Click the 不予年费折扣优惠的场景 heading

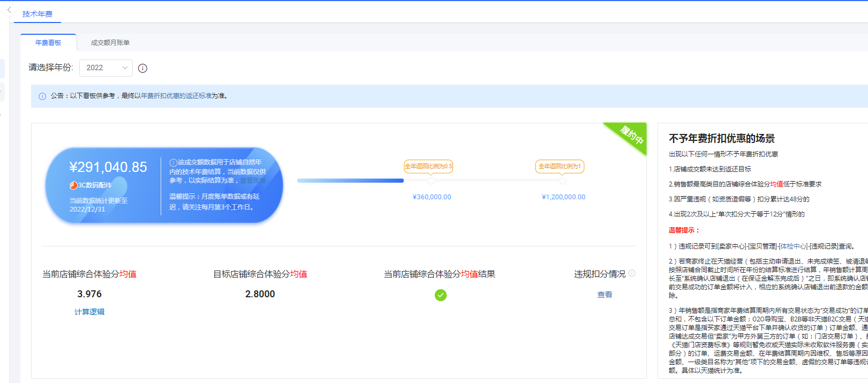click(x=722, y=138)
